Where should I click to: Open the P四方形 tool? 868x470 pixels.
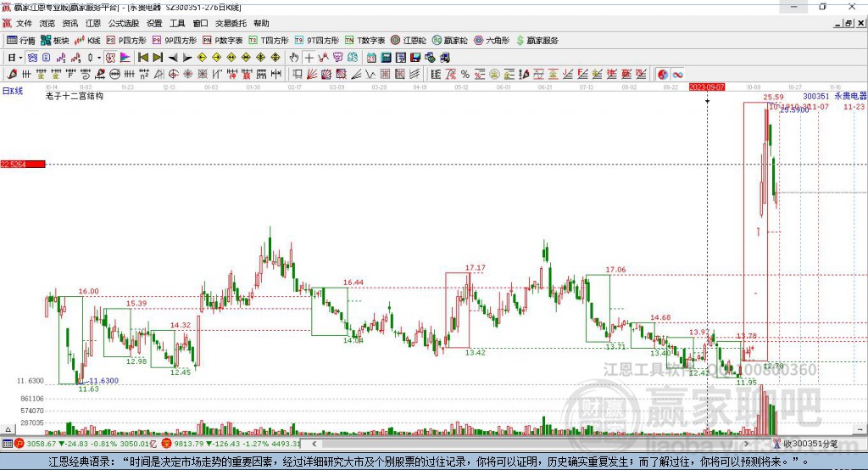126,41
